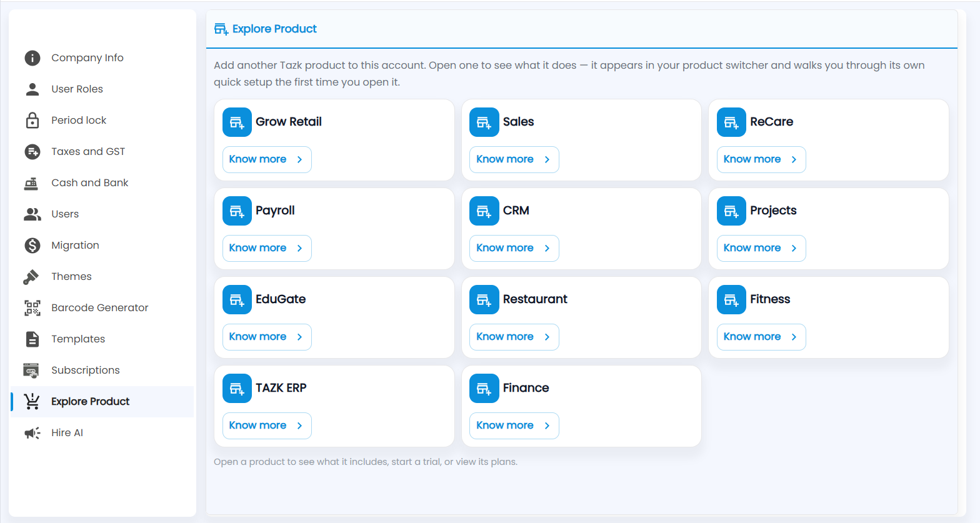This screenshot has width=980, height=523.
Task: Go to Company Info settings
Action: tap(102, 58)
